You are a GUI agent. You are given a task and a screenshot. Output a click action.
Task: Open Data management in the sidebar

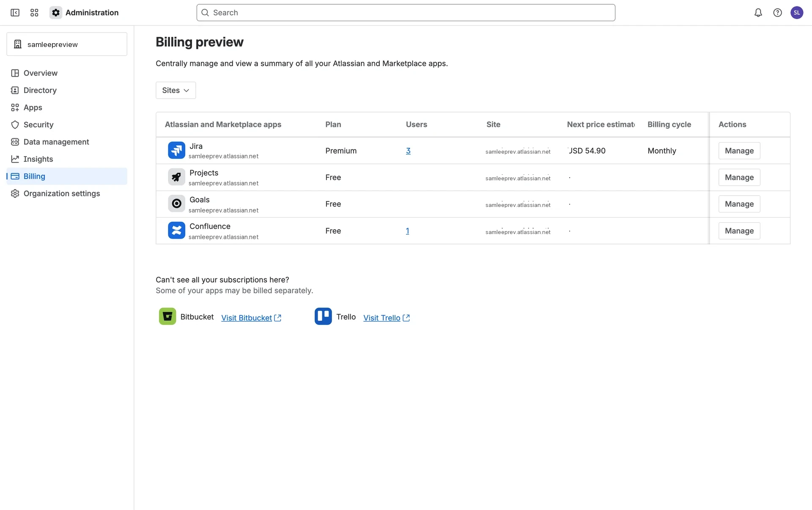click(x=67, y=142)
